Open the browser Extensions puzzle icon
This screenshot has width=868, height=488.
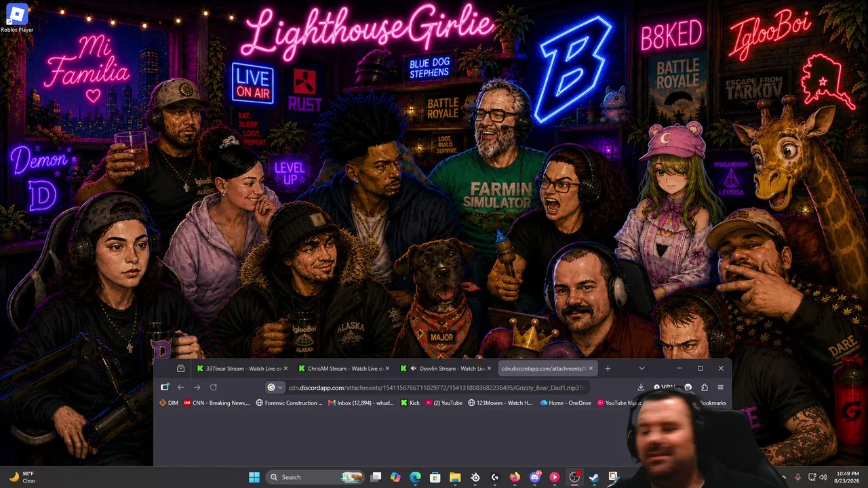pyautogui.click(x=705, y=387)
